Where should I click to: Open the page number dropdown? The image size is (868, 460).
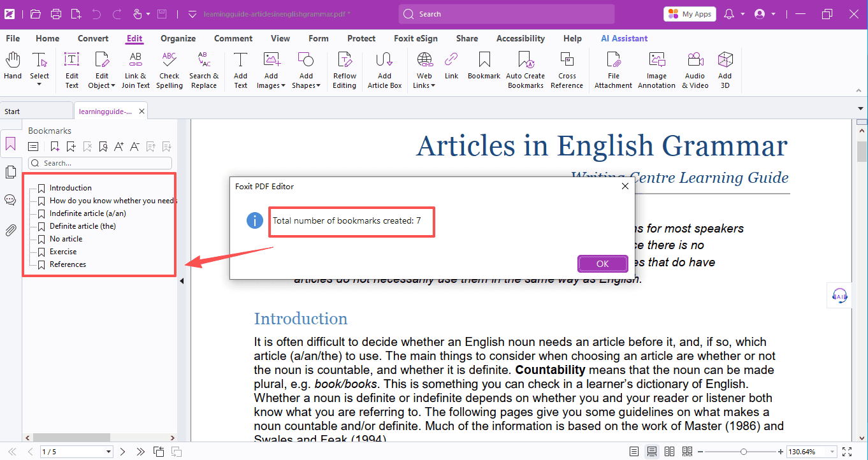point(108,452)
